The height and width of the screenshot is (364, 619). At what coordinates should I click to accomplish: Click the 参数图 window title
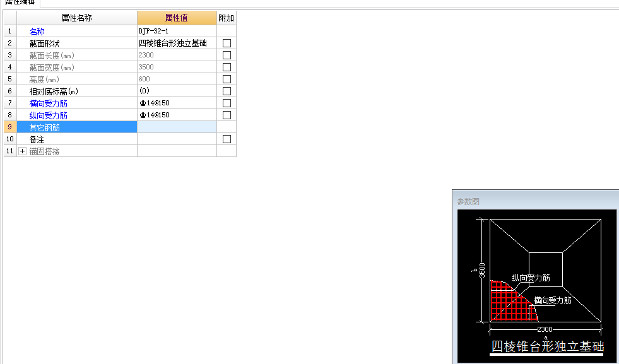468,201
